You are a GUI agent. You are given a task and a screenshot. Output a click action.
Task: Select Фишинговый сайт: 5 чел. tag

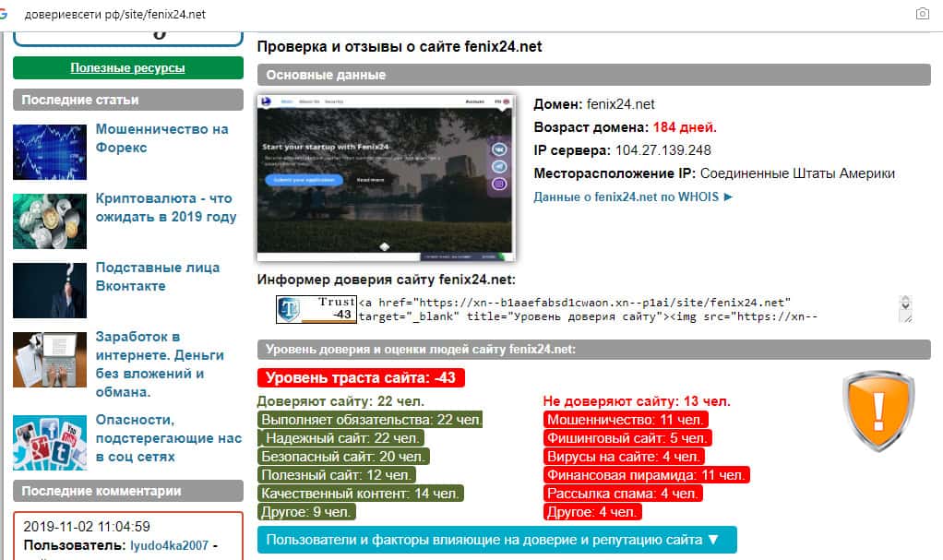(627, 438)
